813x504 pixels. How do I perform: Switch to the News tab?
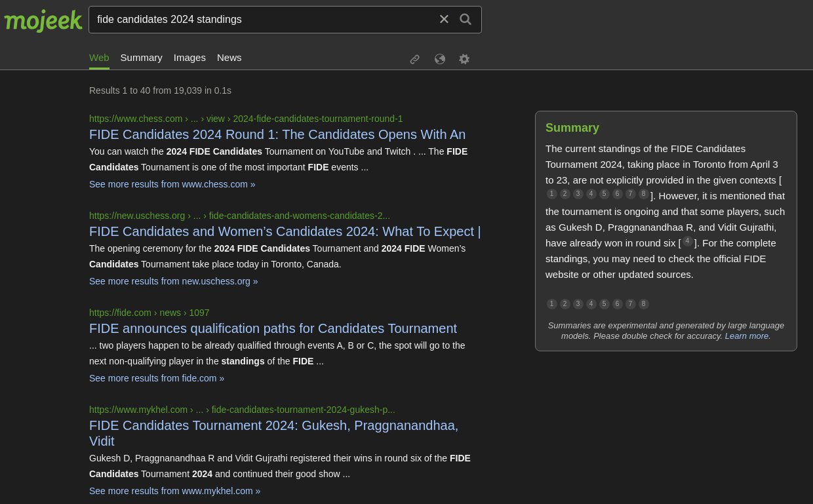tap(229, 58)
